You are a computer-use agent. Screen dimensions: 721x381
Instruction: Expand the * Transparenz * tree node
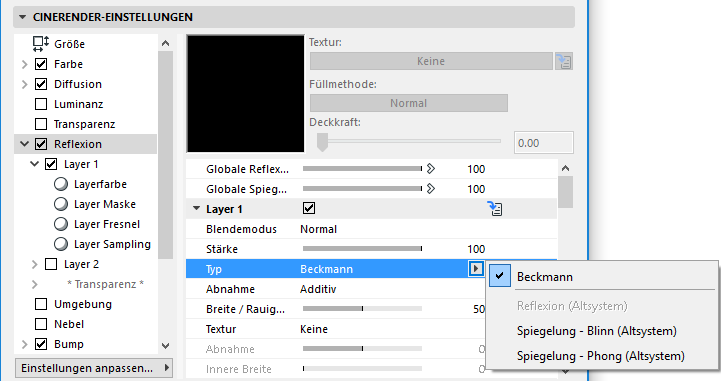(x=34, y=284)
